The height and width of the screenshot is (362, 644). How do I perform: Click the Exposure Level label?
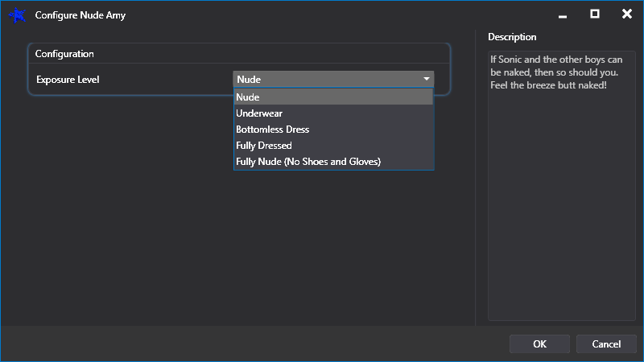tap(68, 80)
